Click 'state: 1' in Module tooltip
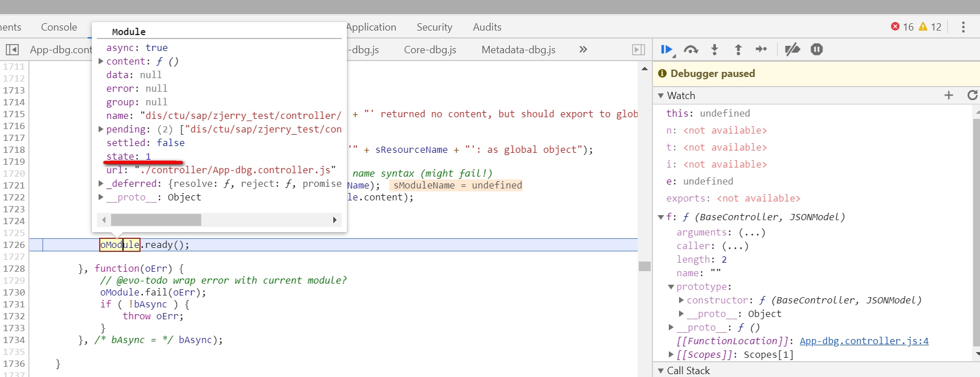The image size is (980, 377). [x=129, y=156]
